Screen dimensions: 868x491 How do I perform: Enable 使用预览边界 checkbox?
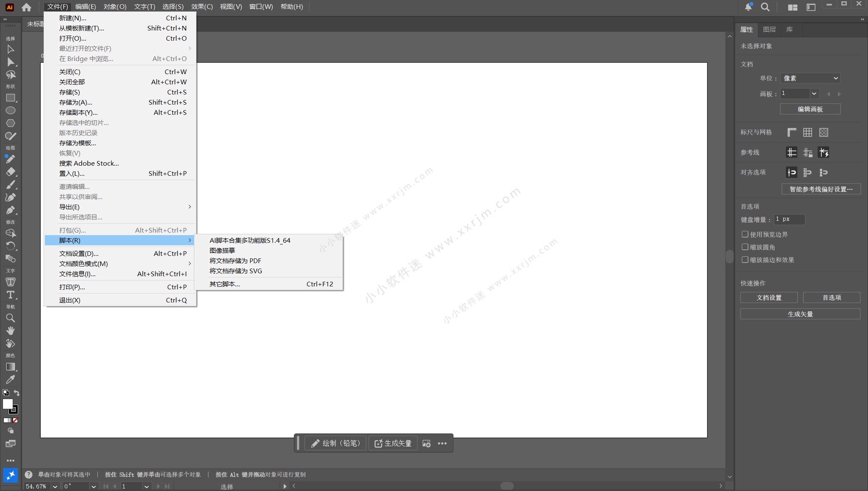pyautogui.click(x=745, y=234)
